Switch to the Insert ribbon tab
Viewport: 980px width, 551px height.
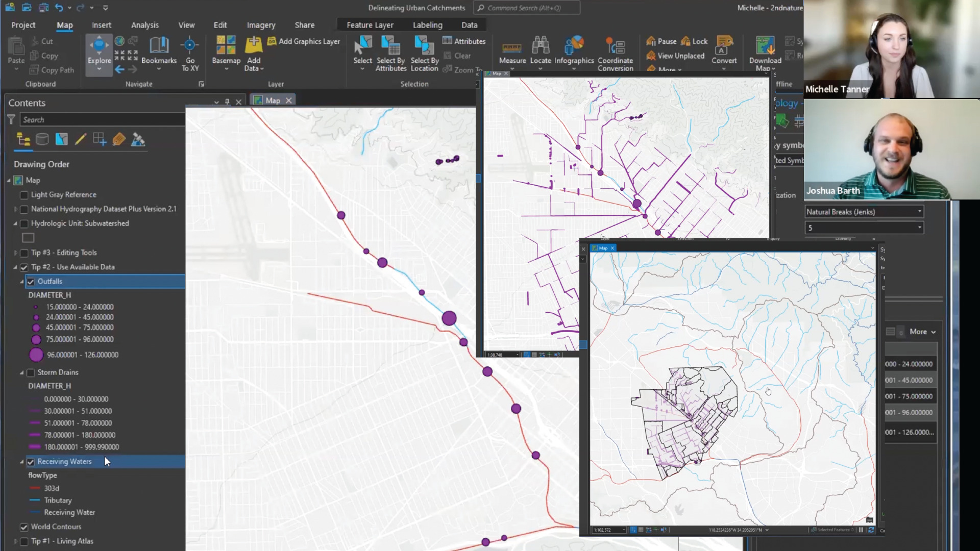click(x=101, y=25)
